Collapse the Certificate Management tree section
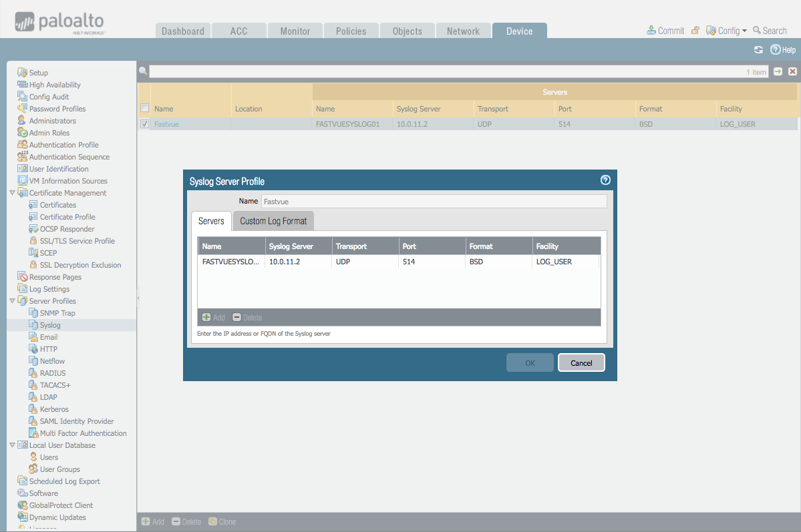This screenshot has width=801, height=532. [x=12, y=192]
